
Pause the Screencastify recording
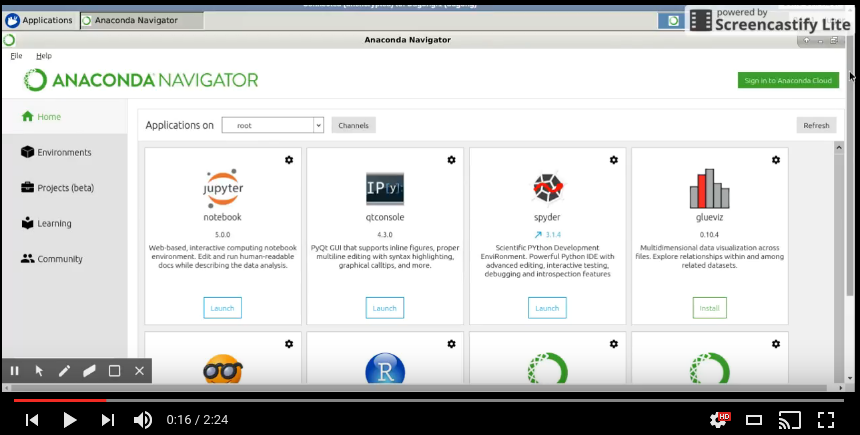coord(14,371)
